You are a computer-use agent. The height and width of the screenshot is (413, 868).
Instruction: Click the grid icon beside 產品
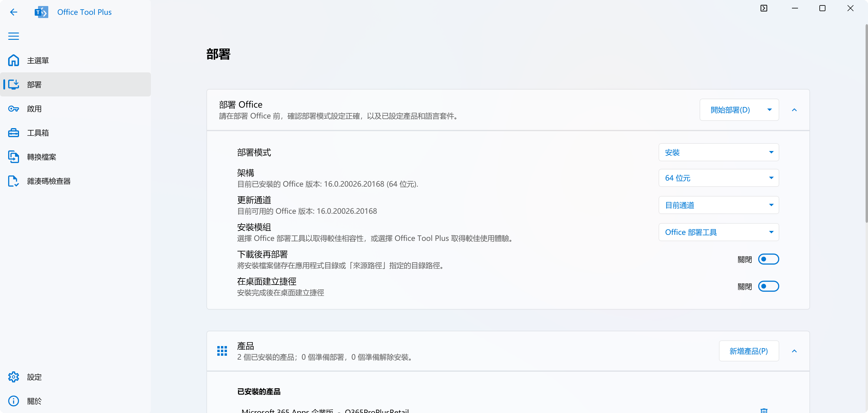tap(222, 351)
